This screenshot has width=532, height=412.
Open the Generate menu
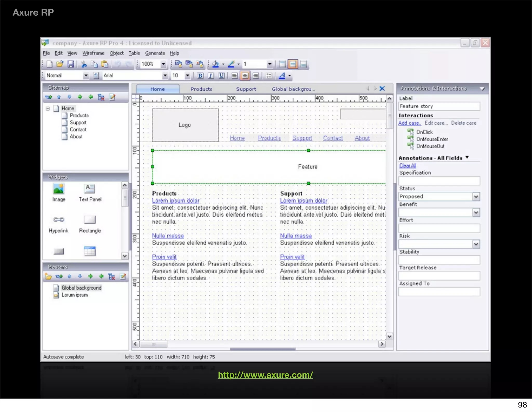155,53
